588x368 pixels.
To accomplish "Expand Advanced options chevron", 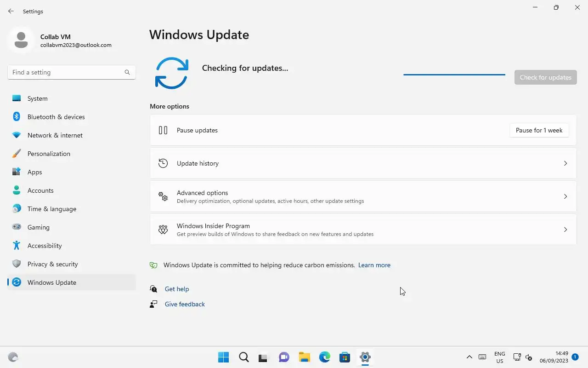I will coord(565,196).
